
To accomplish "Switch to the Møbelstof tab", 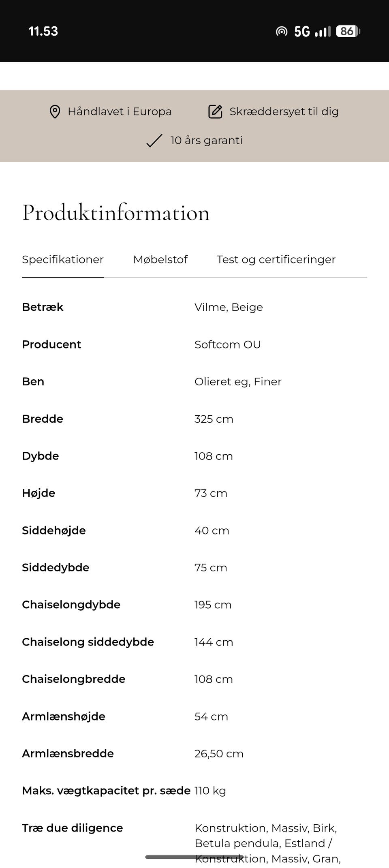I will (x=160, y=259).
